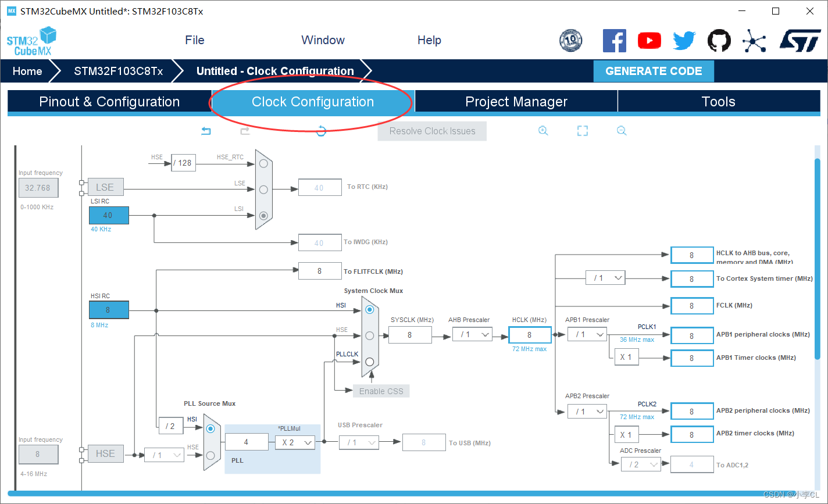Screen dimensions: 828x504
Task: Open the Cortex System timer divider dropdown
Action: [x=605, y=278]
